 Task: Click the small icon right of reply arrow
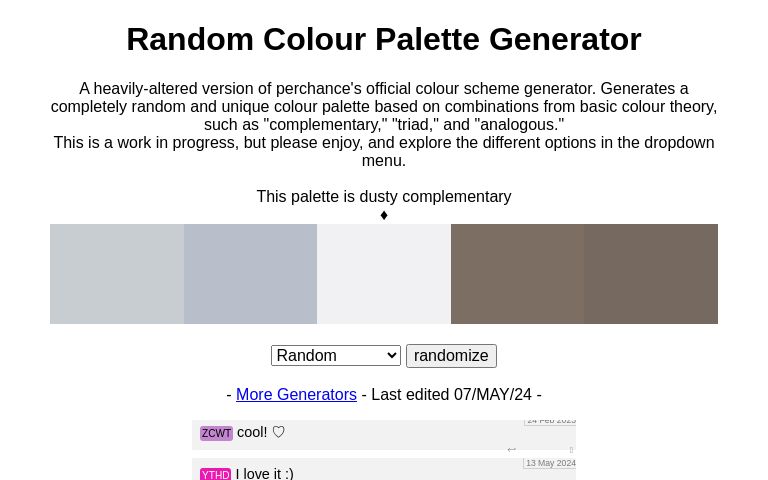point(571,450)
